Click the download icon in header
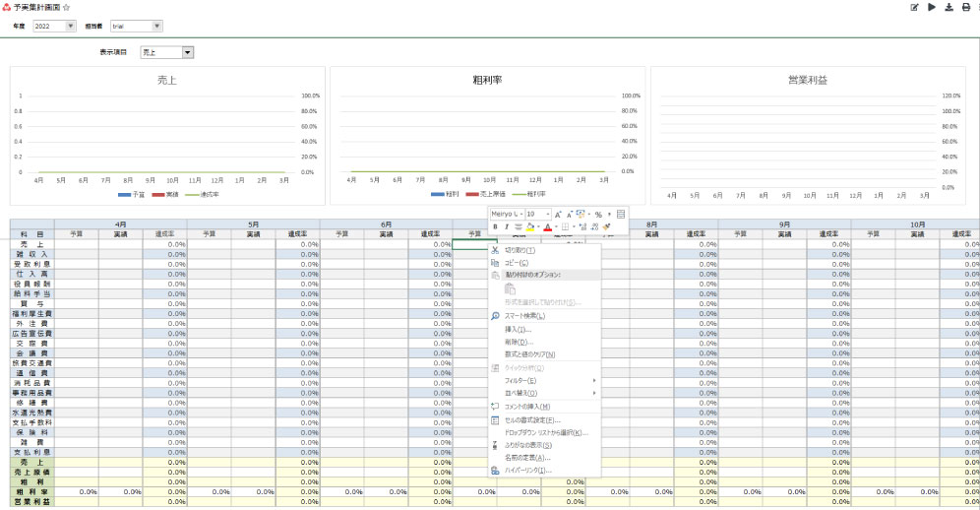Viewport: 980px width, 510px height. click(949, 7)
